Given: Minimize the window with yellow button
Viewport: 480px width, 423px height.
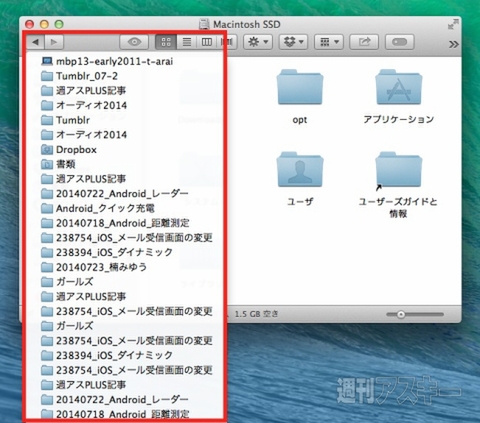Looking at the screenshot, I should 44,24.
